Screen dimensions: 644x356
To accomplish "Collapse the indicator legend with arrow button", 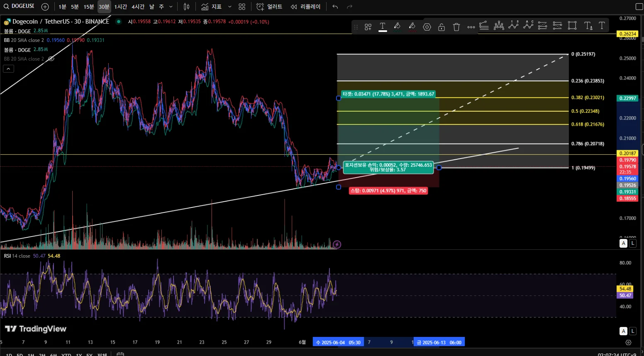I will click(x=8, y=69).
